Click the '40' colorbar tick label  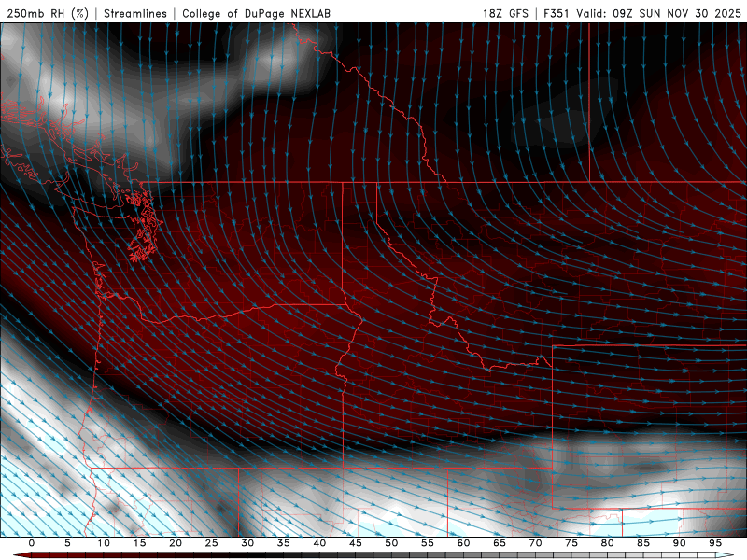319,543
